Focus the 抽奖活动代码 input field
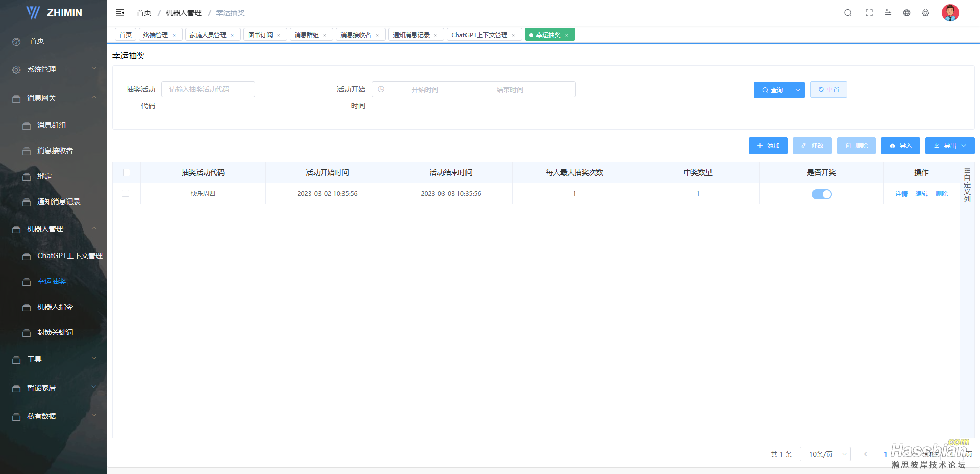The height and width of the screenshot is (474, 980). [x=208, y=89]
